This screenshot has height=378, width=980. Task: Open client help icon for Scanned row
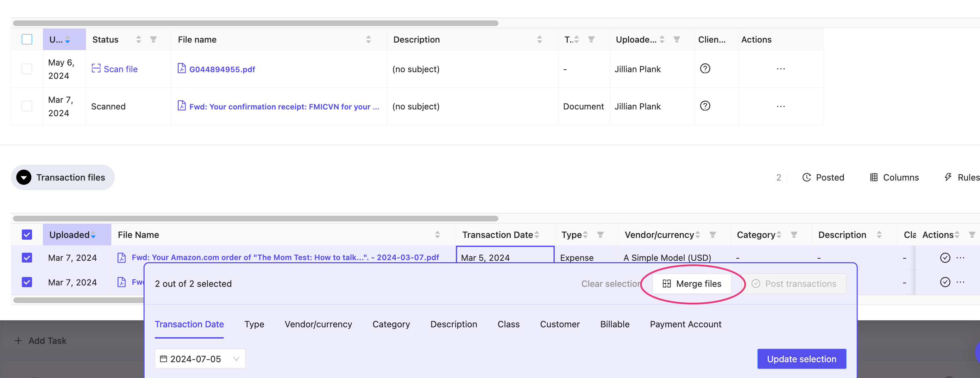(x=705, y=106)
